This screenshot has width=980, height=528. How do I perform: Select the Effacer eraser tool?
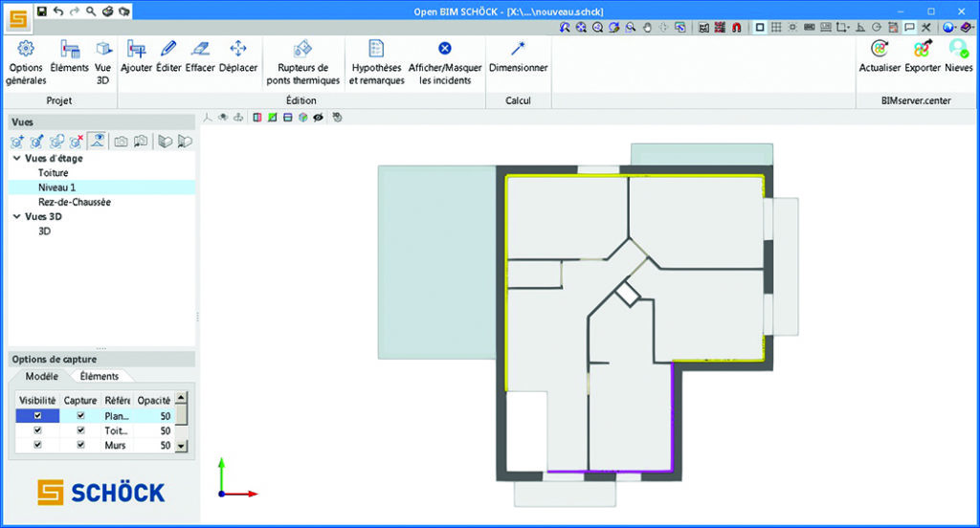click(200, 56)
